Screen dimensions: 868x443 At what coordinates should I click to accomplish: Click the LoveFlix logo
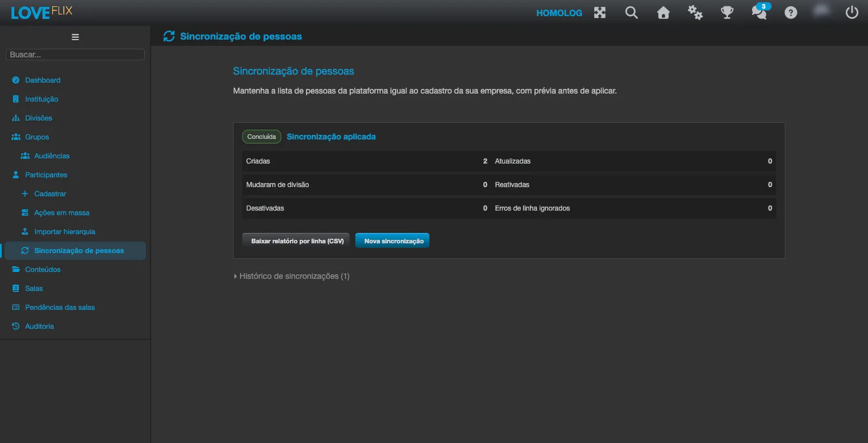[x=41, y=12]
